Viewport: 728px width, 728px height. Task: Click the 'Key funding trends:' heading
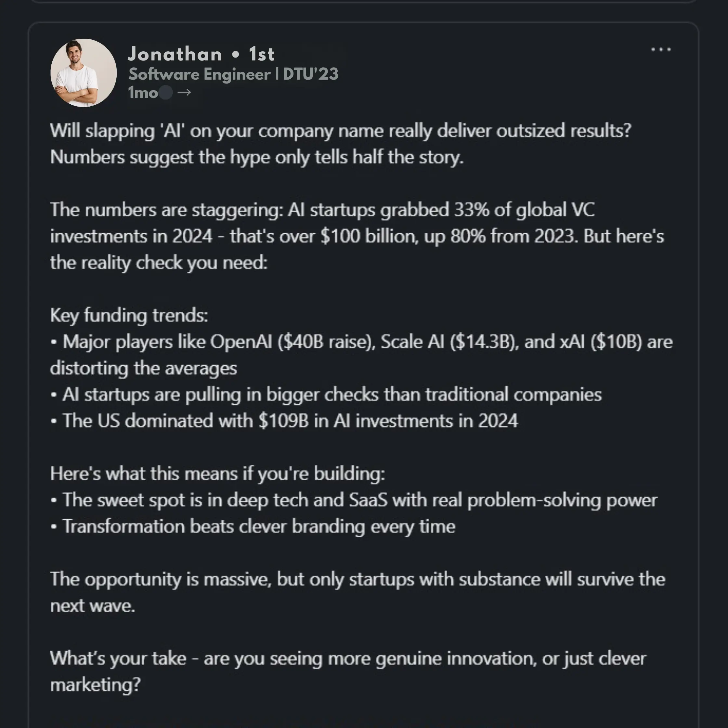point(129,315)
